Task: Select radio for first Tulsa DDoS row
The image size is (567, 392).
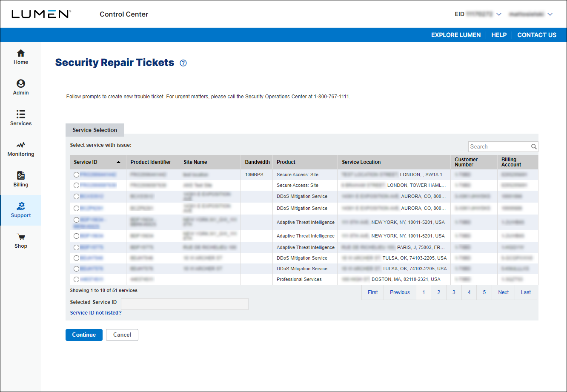Action: [x=76, y=258]
